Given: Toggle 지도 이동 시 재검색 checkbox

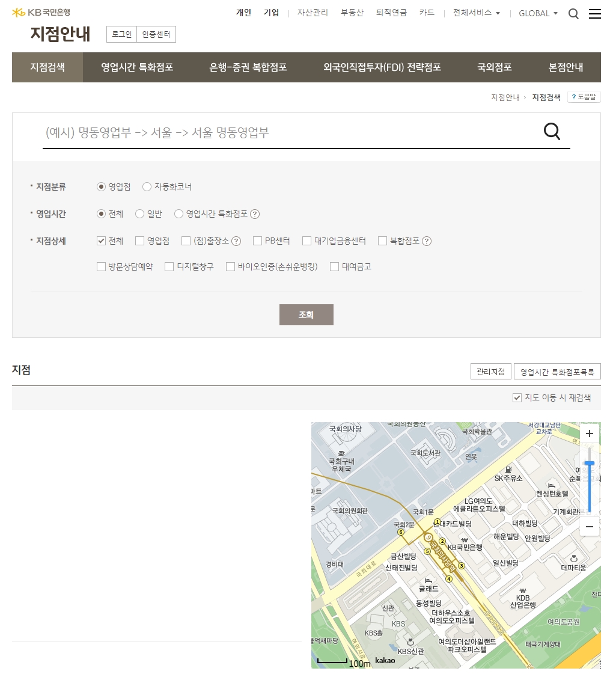Looking at the screenshot, I should [x=517, y=398].
